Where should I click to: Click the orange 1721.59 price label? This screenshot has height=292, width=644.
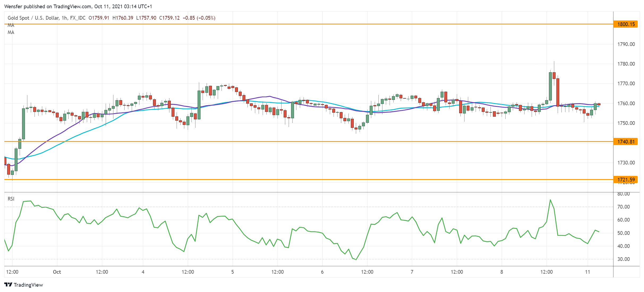point(626,180)
